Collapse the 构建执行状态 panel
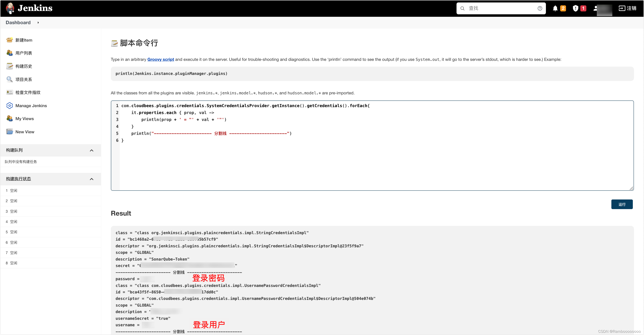Screen dimensions: 644x335 [91, 179]
